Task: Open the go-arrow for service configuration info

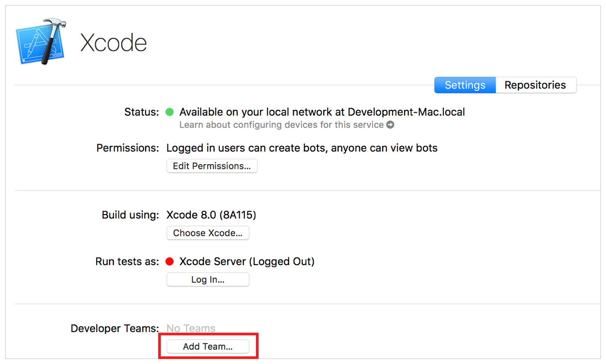Action: pos(390,125)
